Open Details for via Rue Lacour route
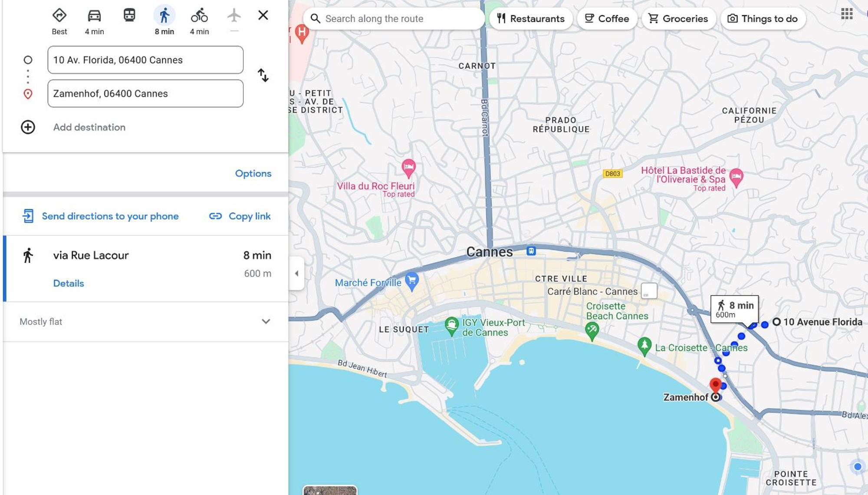This screenshot has width=868, height=495. (69, 283)
